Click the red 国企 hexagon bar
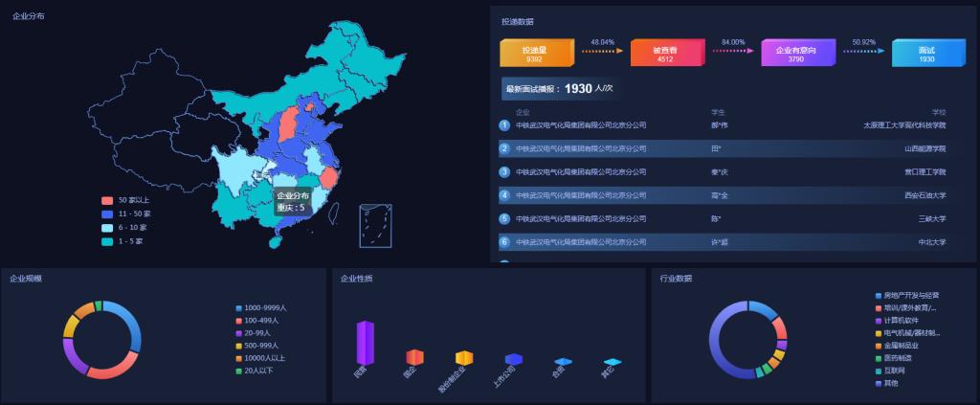Screen dimensions: 980x405 click(414, 357)
